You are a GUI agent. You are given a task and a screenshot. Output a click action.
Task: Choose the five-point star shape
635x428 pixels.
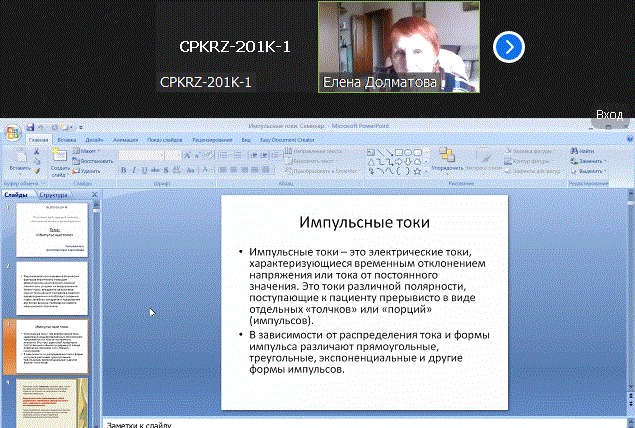pyautogui.click(x=417, y=171)
